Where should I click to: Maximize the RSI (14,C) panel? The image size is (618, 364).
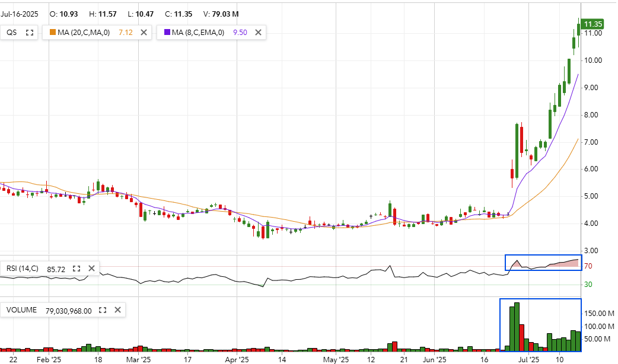(x=77, y=269)
